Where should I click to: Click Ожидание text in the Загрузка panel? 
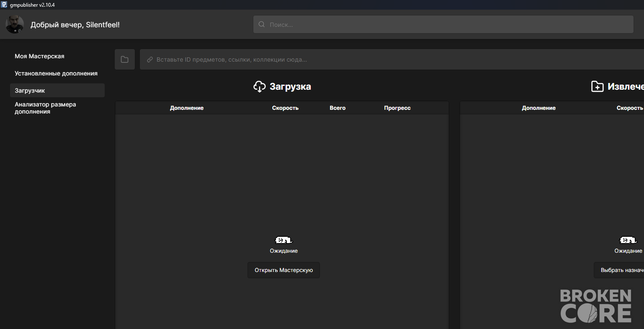click(x=283, y=251)
